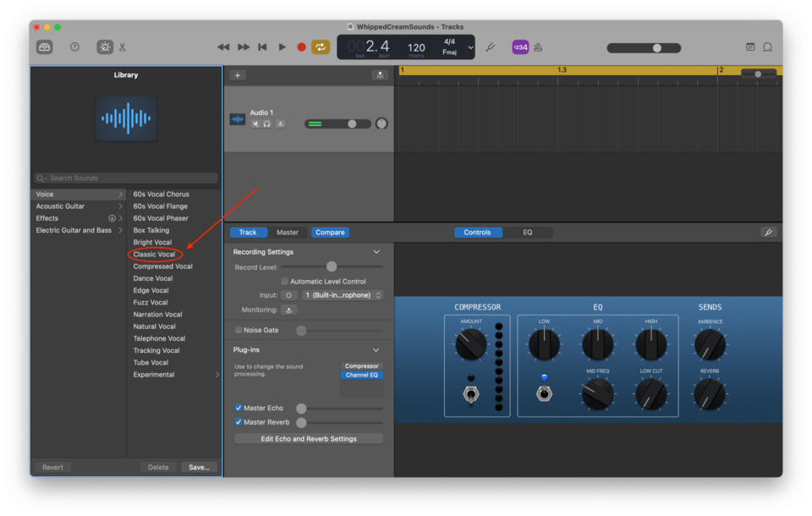
Task: Switch to the EQ tab
Action: pos(527,233)
